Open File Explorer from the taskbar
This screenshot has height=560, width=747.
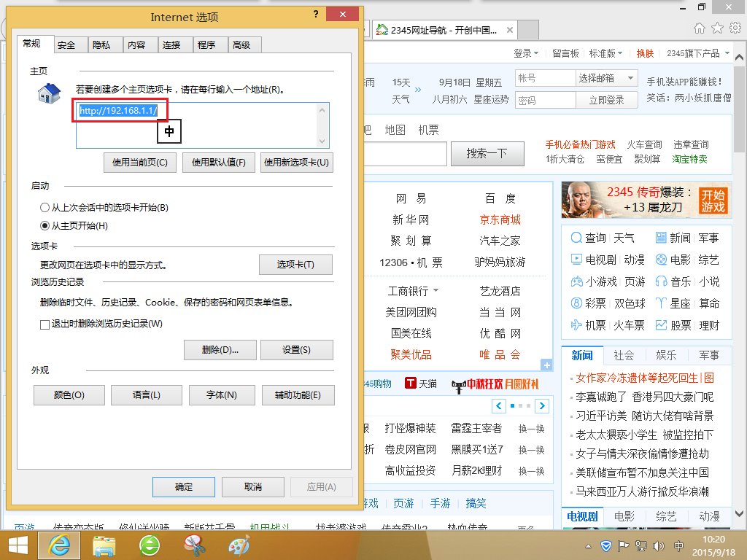tap(104, 545)
